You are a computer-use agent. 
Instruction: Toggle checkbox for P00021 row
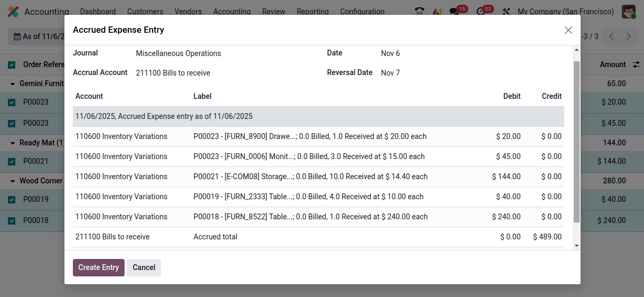click(x=12, y=162)
